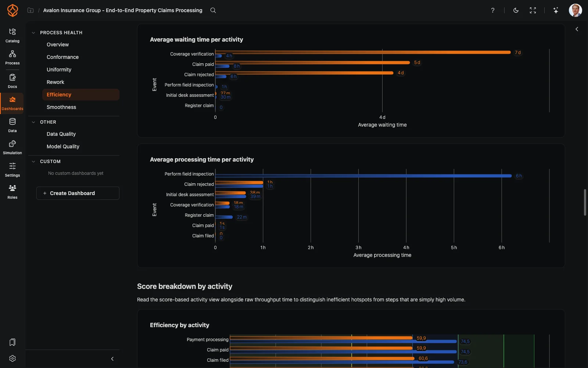Click the AI sparkle icon in header
This screenshot has width=588, height=368.
[x=556, y=10]
